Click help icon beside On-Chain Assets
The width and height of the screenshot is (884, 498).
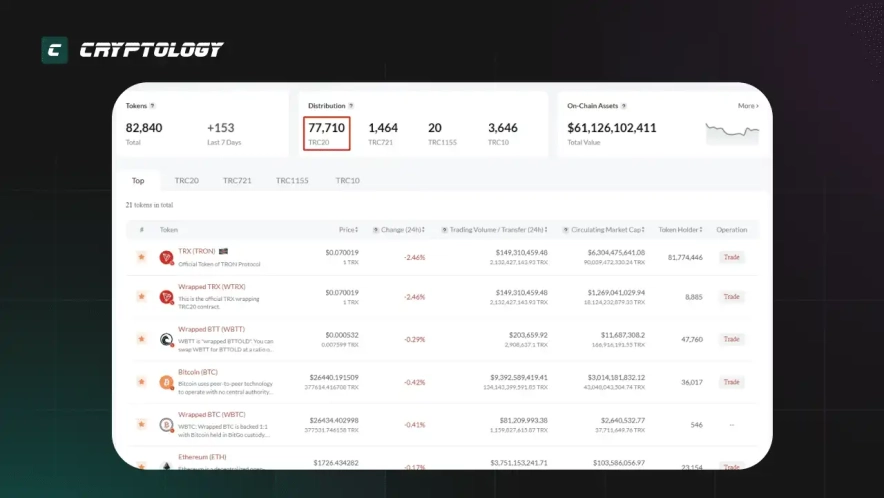pyautogui.click(x=625, y=105)
